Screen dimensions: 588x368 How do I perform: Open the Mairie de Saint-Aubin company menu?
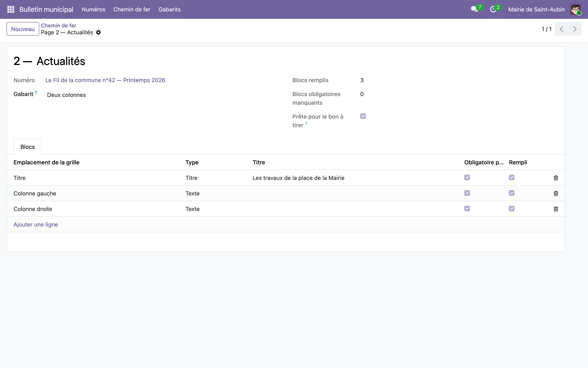click(x=536, y=9)
